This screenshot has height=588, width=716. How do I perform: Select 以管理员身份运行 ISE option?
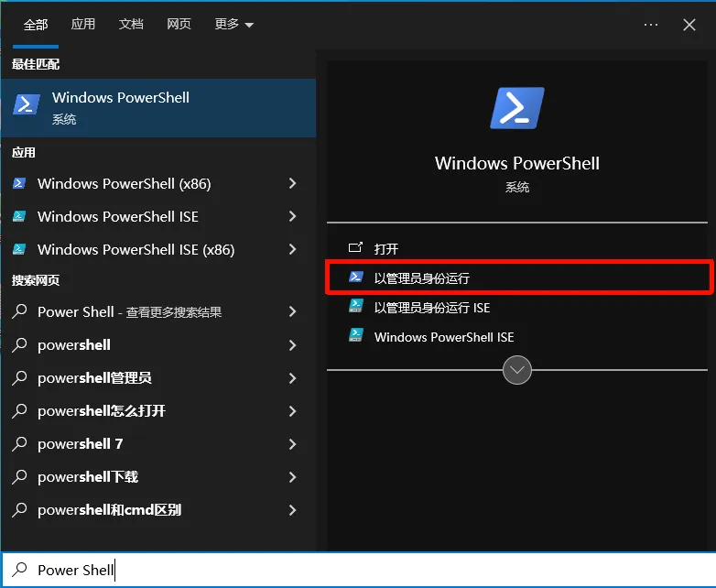432,308
